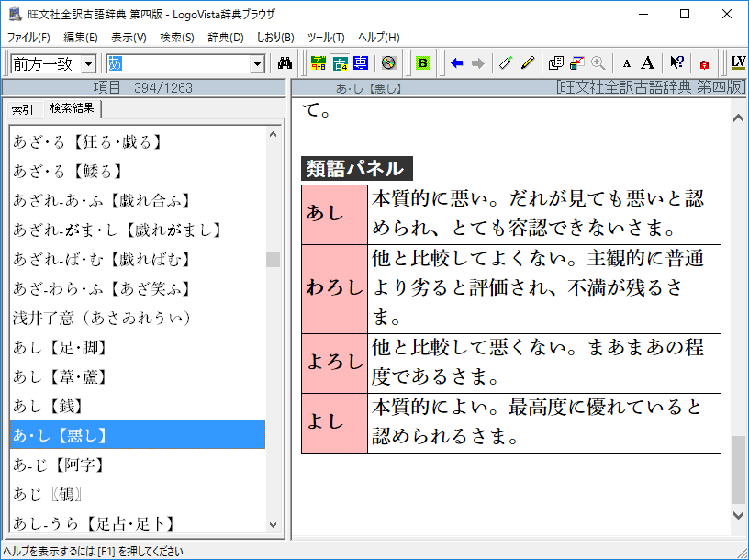Select entry あざ・る【狂る・戯る】
Image resolution: width=749 pixels, height=560 pixels.
coord(138,142)
